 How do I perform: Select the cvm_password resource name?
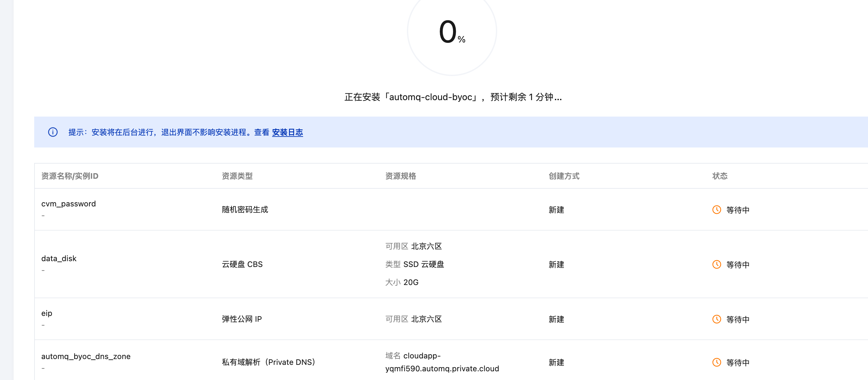68,204
